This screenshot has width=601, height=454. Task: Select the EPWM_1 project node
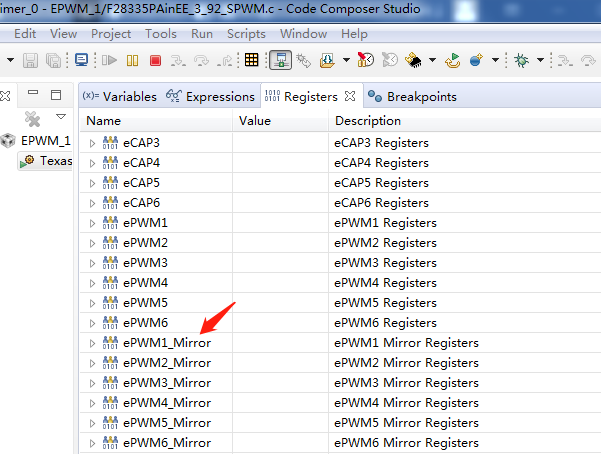(x=37, y=141)
